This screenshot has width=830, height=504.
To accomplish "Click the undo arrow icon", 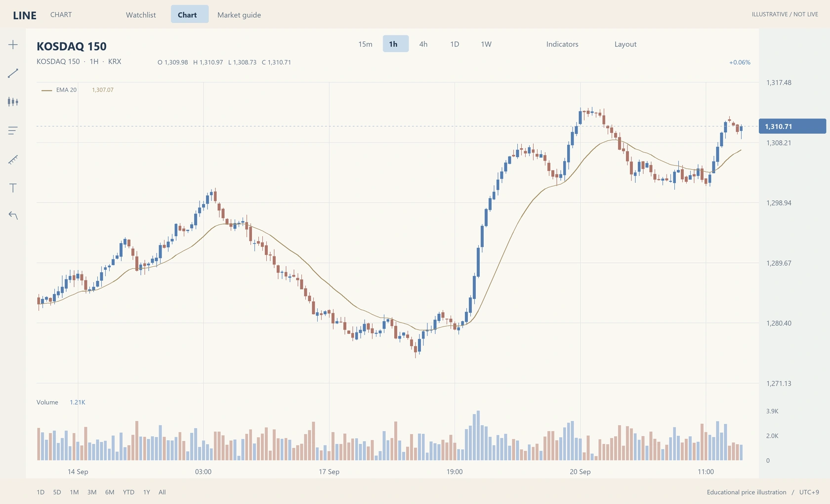I will (x=13, y=215).
